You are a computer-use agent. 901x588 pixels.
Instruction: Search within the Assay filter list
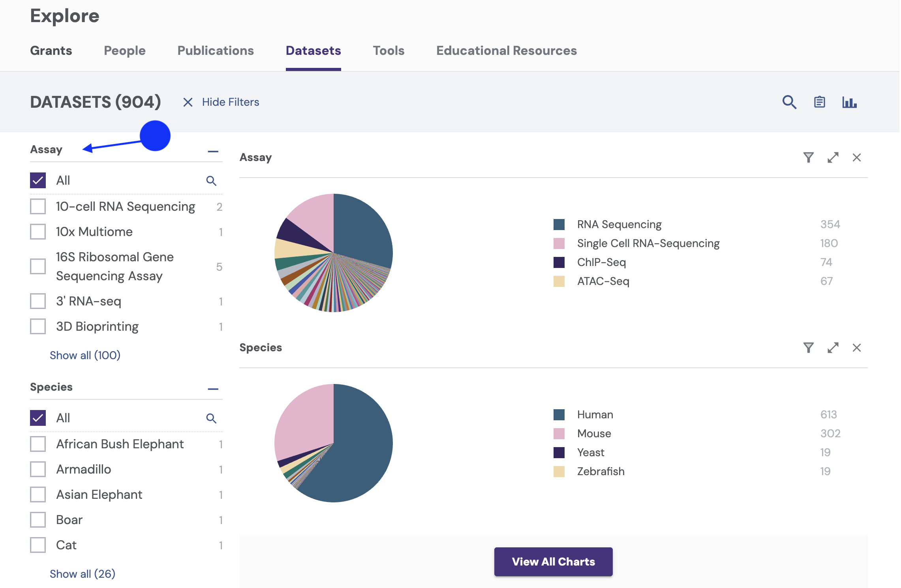point(211,181)
